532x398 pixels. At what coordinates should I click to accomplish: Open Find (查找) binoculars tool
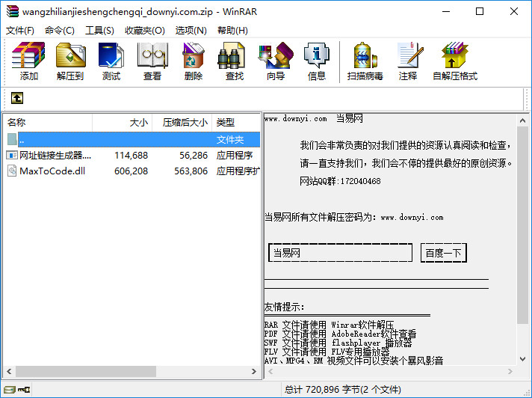(x=235, y=61)
